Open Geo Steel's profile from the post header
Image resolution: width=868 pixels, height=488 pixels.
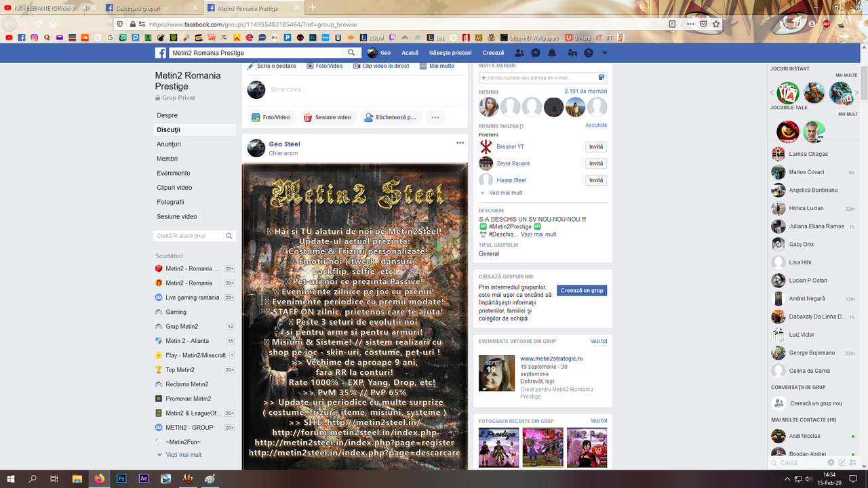click(x=284, y=144)
